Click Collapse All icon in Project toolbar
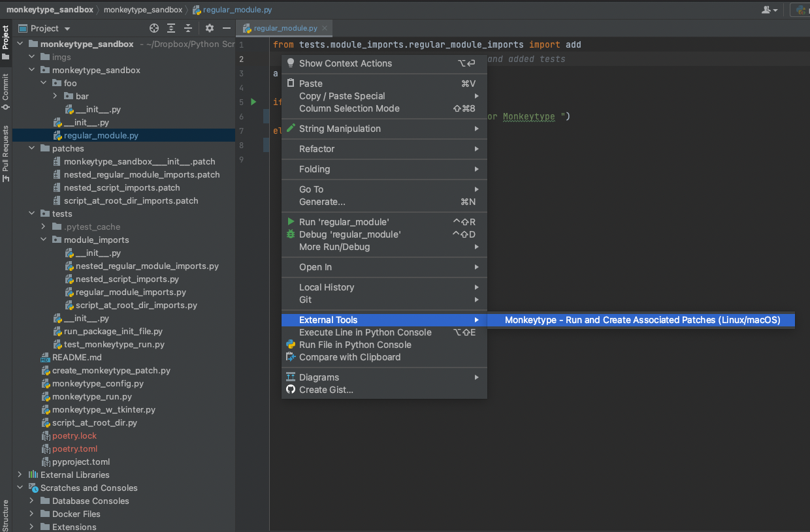 188,28
